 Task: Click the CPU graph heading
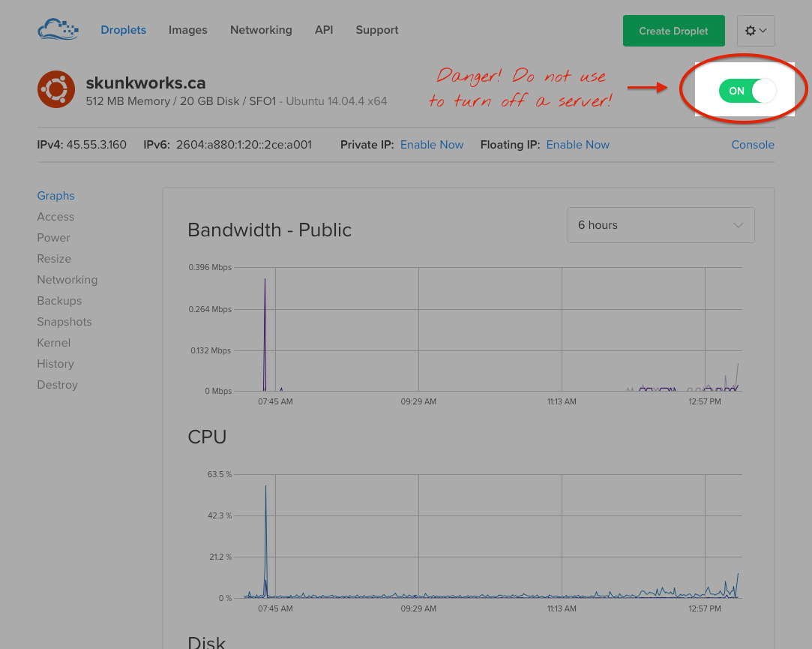207,437
